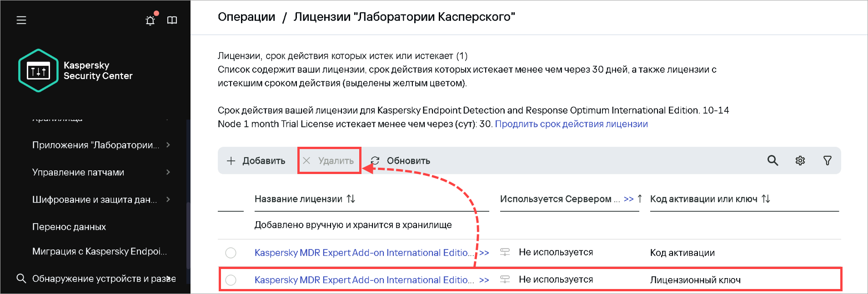Image resolution: width=868 pixels, height=294 pixels.
Task: Click Лицензии "Лаборатории Касперского" page title
Action: point(404,17)
